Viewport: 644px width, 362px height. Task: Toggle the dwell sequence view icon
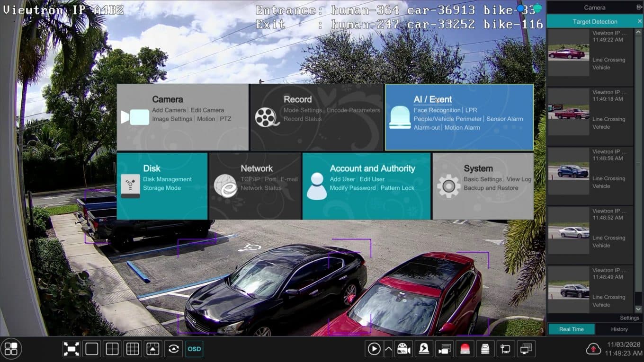tap(174, 349)
